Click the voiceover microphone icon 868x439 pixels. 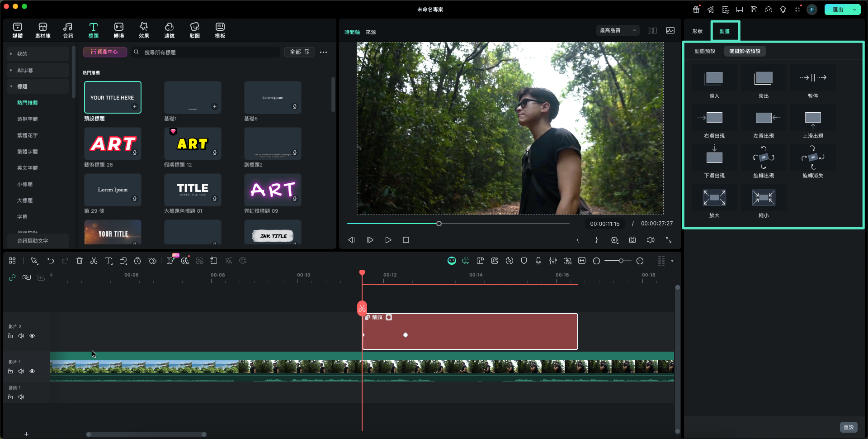point(538,261)
